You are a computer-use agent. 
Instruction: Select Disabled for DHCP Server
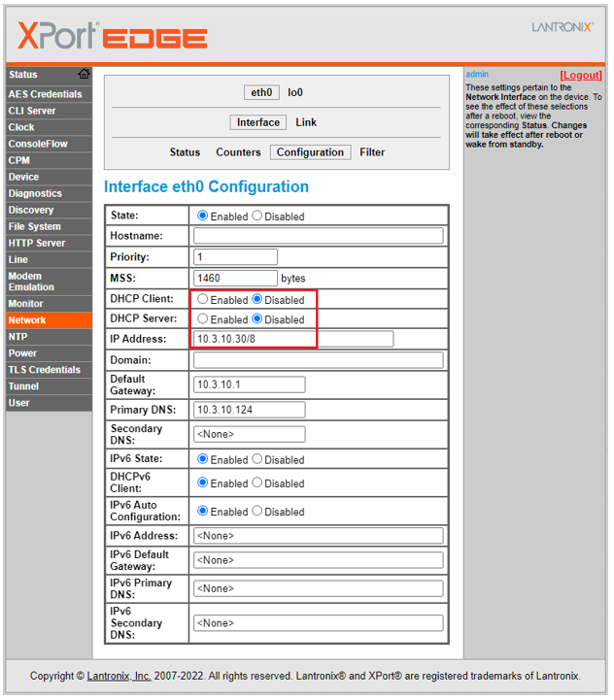(x=256, y=318)
